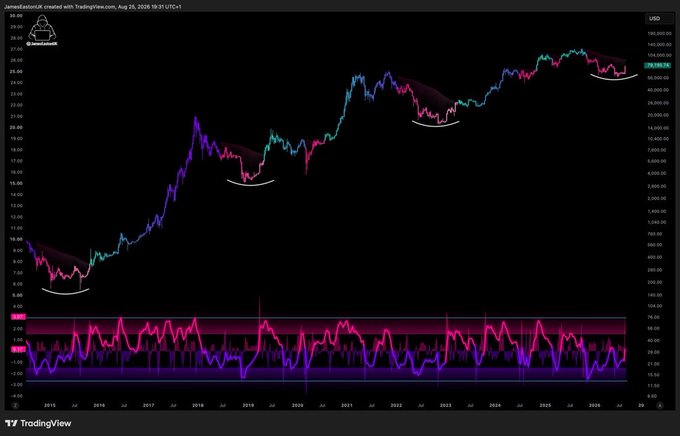Click the 10,400.00 price axis label

660,139
